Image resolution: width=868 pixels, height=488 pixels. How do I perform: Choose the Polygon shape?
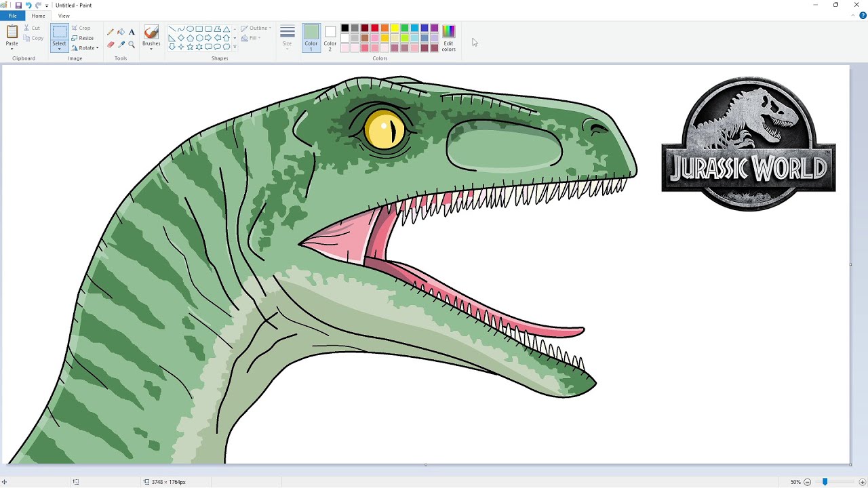tap(218, 29)
